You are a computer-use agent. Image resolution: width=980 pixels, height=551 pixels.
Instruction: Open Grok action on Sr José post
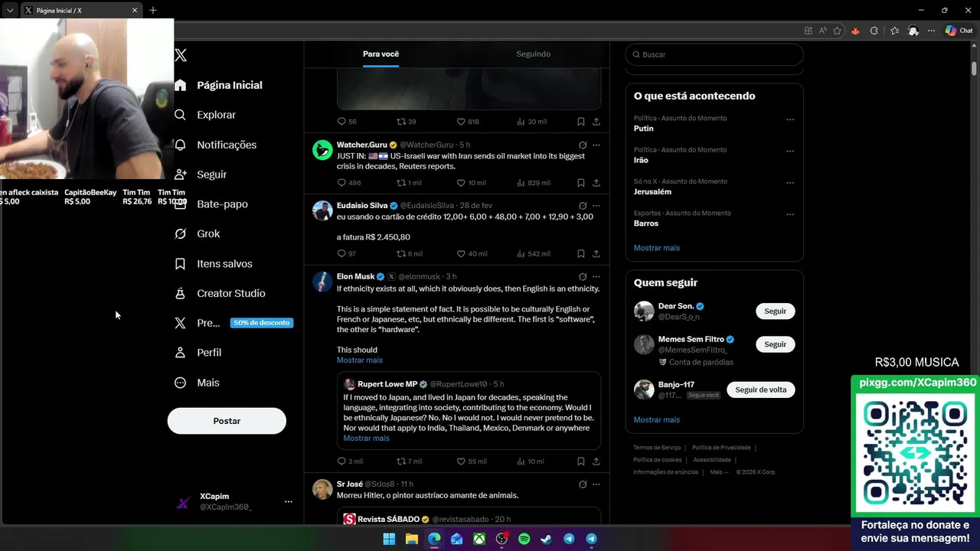tap(583, 484)
